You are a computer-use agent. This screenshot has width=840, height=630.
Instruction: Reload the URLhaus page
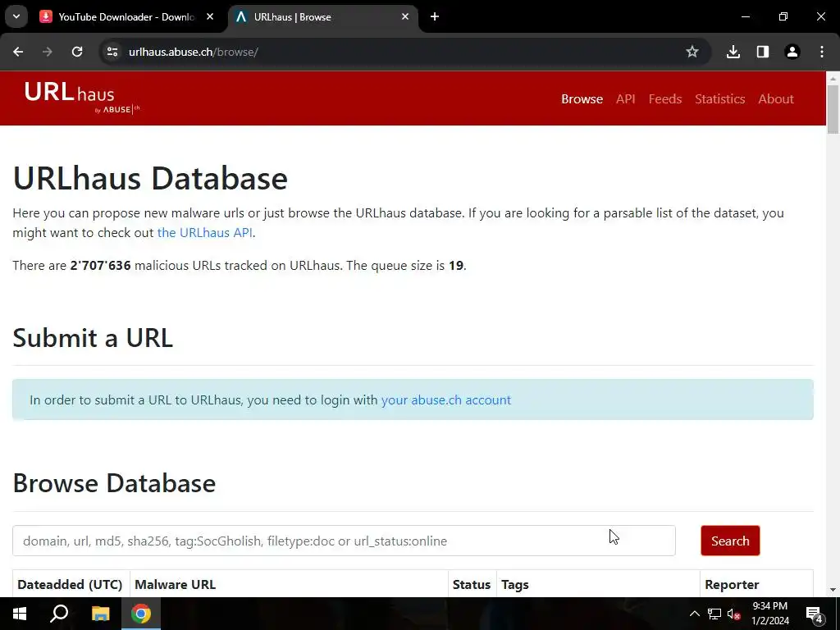[x=77, y=52]
